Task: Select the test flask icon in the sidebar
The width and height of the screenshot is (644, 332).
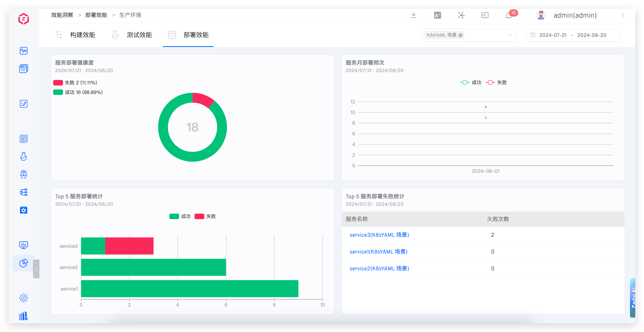Action: (x=23, y=157)
